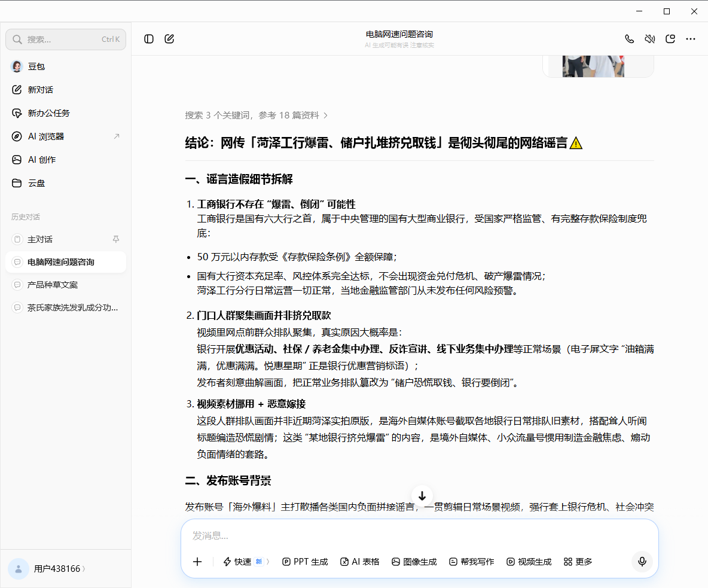This screenshot has height=588, width=708.
Task: Click the share conversation icon in header
Action: click(670, 39)
